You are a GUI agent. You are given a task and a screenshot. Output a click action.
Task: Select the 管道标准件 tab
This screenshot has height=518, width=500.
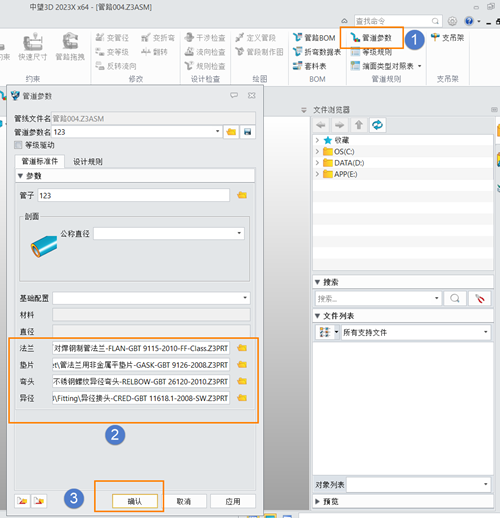(40, 162)
